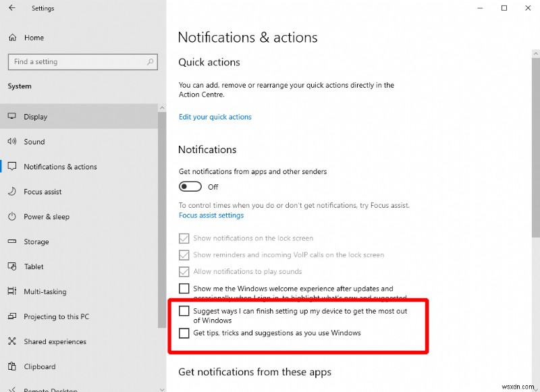The image size is (540, 392).
Task: Click Edit your quick actions link
Action: (214, 116)
